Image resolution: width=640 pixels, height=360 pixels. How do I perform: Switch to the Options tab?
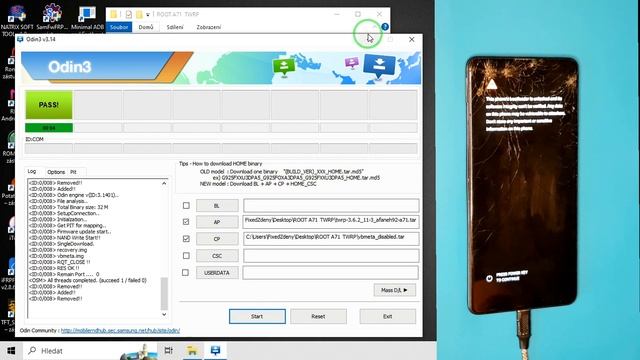click(56, 172)
